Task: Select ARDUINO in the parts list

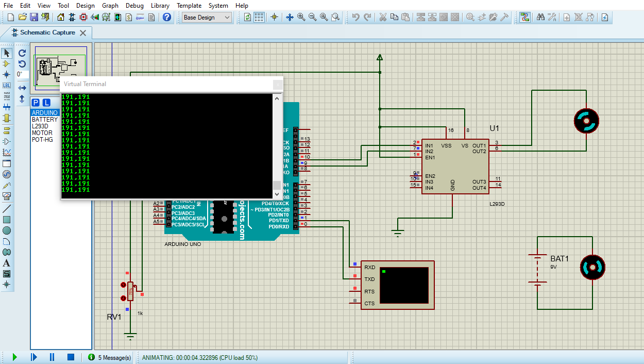Action: (x=45, y=112)
